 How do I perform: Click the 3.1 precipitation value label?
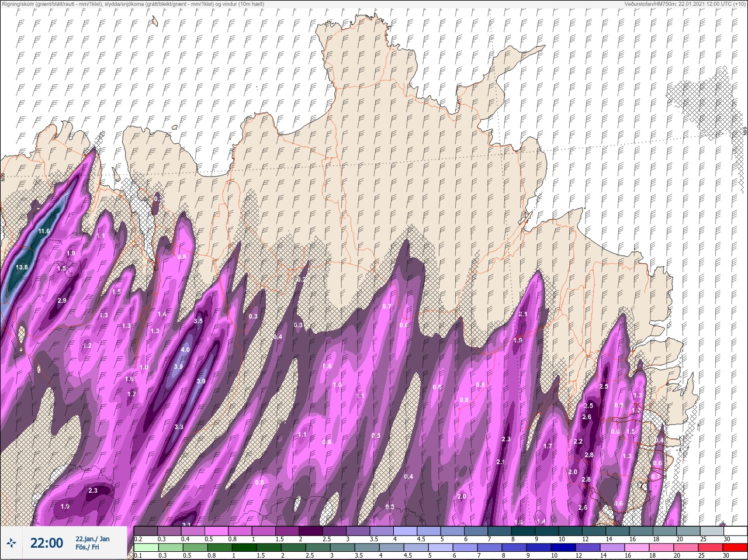point(186,525)
